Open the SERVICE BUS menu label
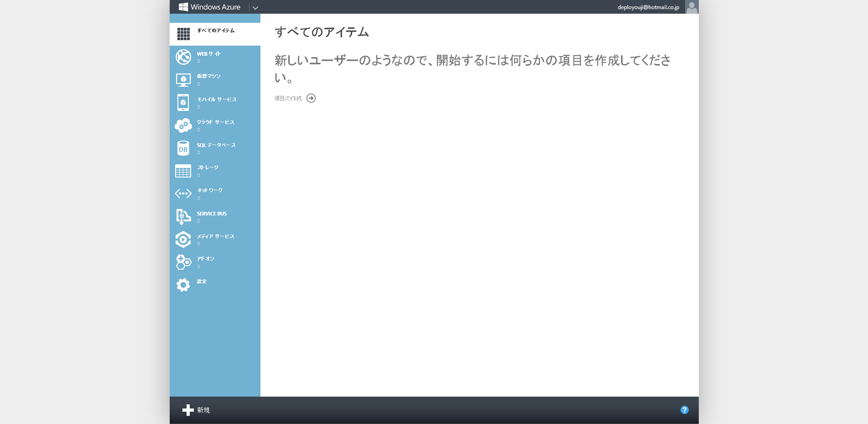The height and width of the screenshot is (424, 868). tap(212, 214)
